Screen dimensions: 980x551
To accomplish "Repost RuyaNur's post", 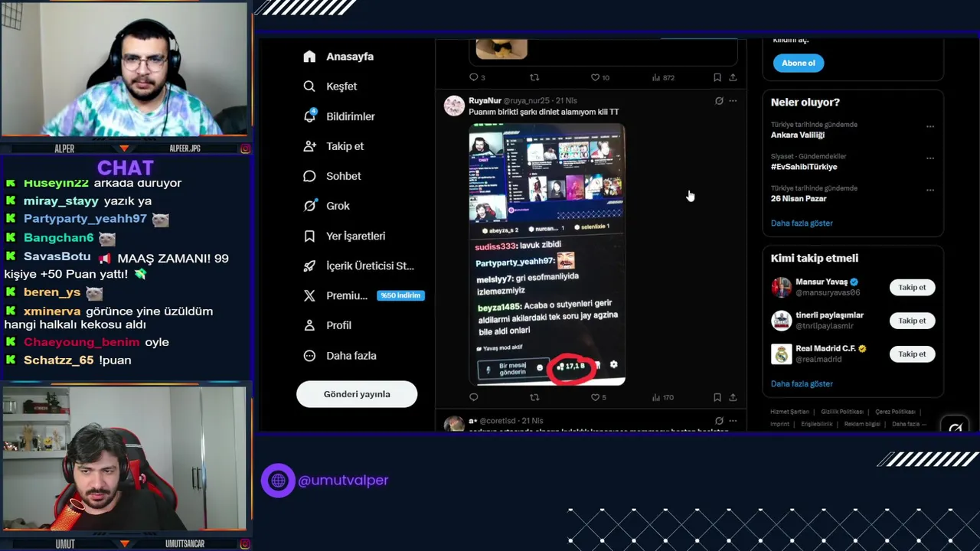I will 534,397.
